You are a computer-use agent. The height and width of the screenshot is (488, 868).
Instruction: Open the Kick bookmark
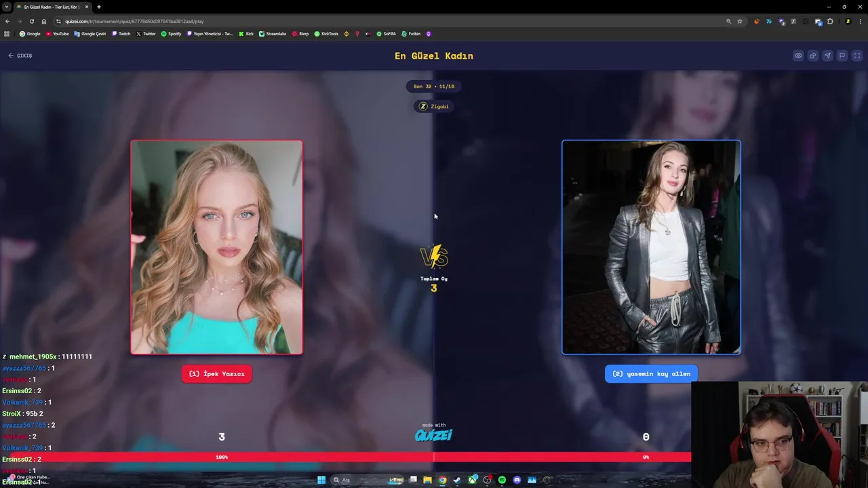(x=246, y=34)
